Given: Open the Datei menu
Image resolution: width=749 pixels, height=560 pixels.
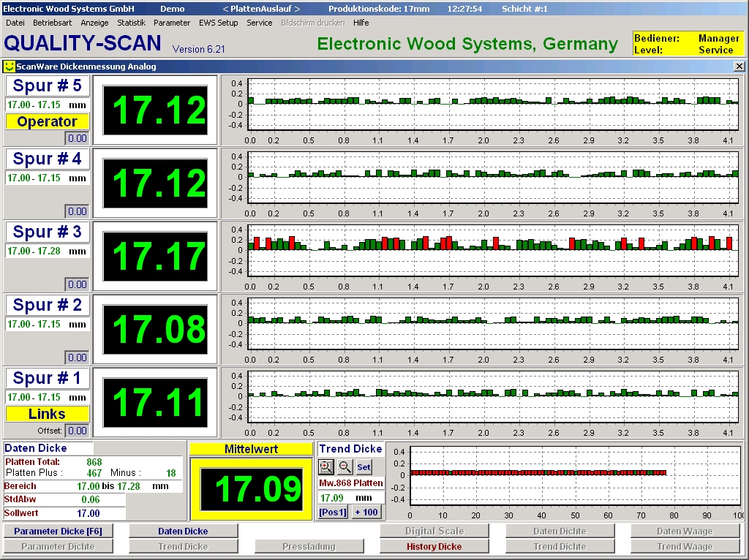Looking at the screenshot, I should 15,23.
